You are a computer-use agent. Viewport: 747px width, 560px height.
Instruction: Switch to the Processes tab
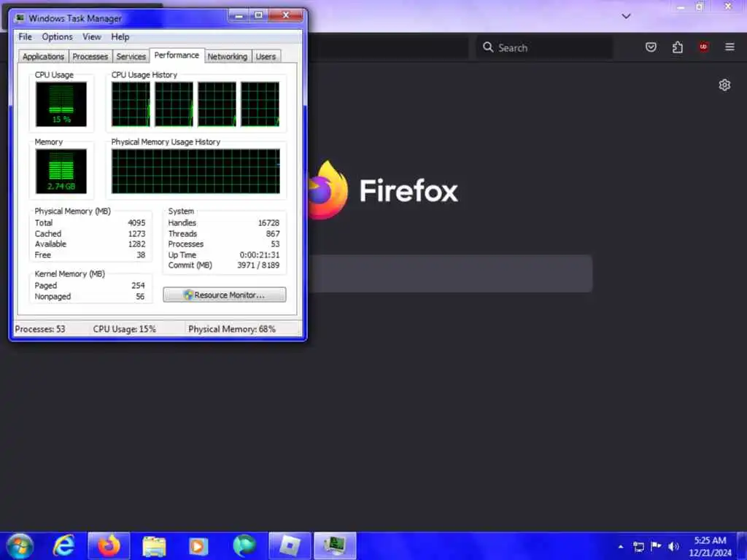[x=90, y=56]
